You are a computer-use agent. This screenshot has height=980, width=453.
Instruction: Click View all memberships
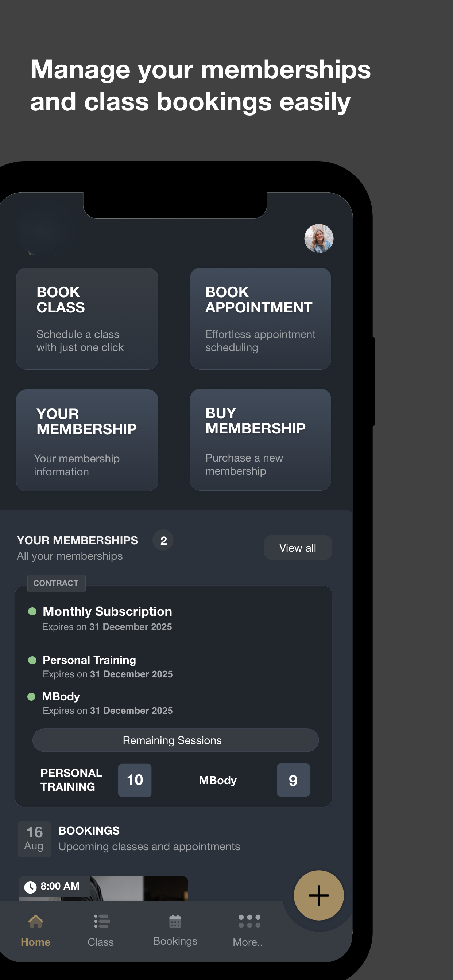(298, 548)
